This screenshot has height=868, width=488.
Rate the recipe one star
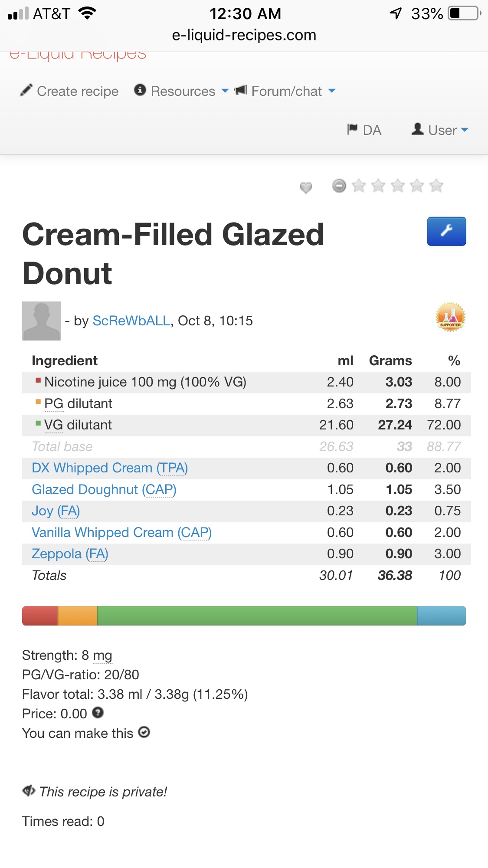tap(359, 186)
